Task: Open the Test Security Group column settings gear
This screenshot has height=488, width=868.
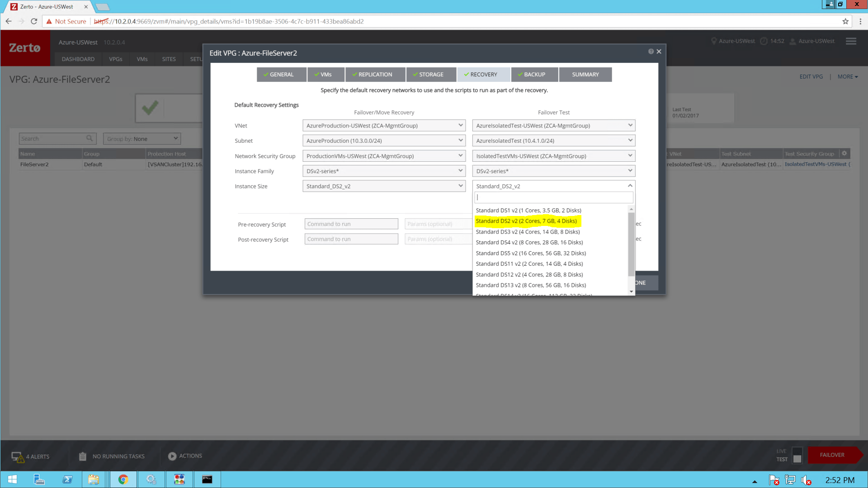Action: coord(844,153)
